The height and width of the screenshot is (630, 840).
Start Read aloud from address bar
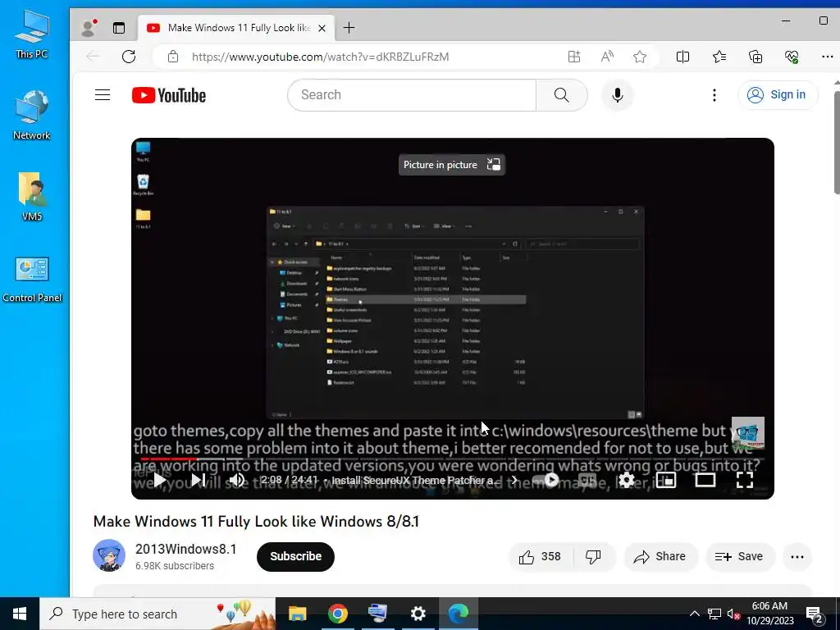pyautogui.click(x=607, y=57)
